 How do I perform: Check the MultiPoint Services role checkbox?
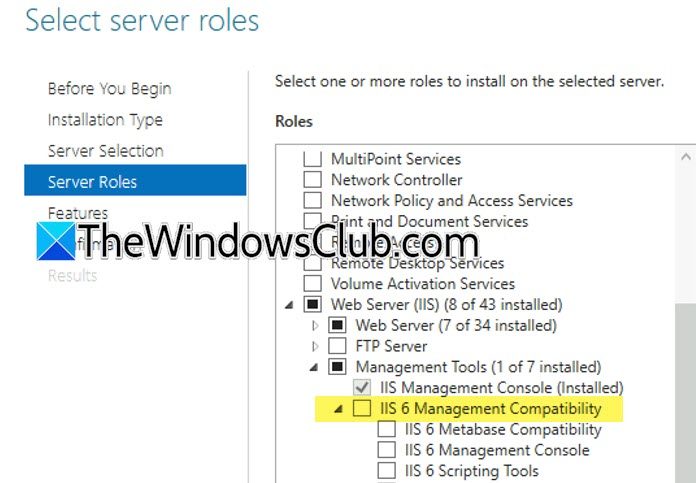point(312,158)
